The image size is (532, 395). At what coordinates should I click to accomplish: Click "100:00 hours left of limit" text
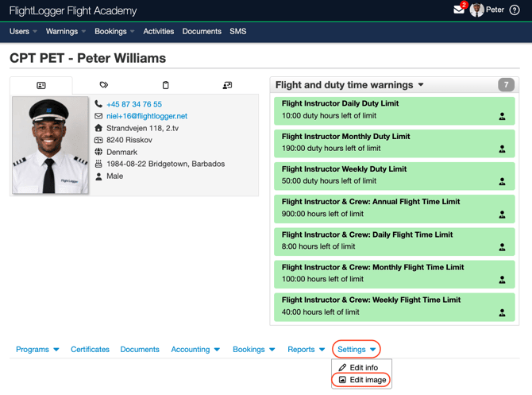(x=322, y=279)
